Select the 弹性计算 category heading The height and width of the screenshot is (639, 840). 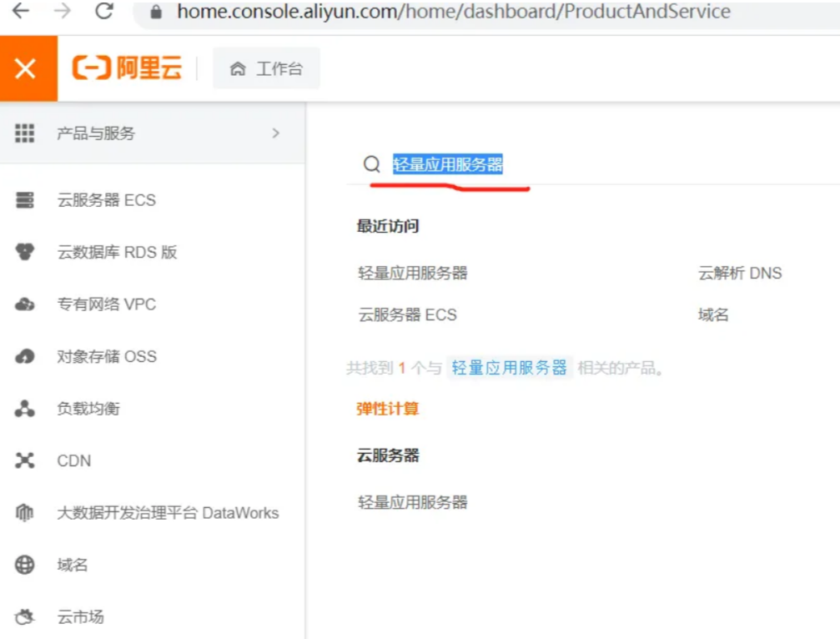coord(387,409)
